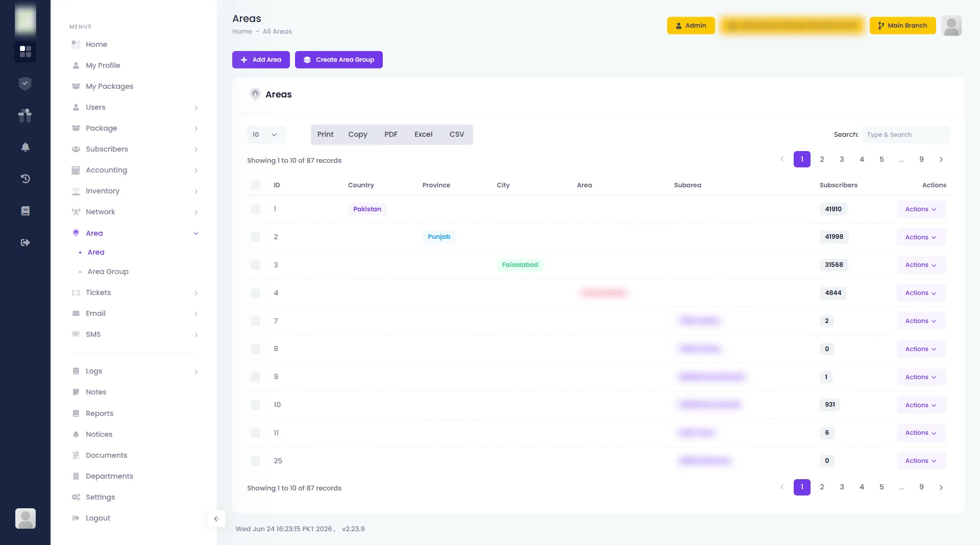Check the row checkbox for ID 7

pos(255,321)
